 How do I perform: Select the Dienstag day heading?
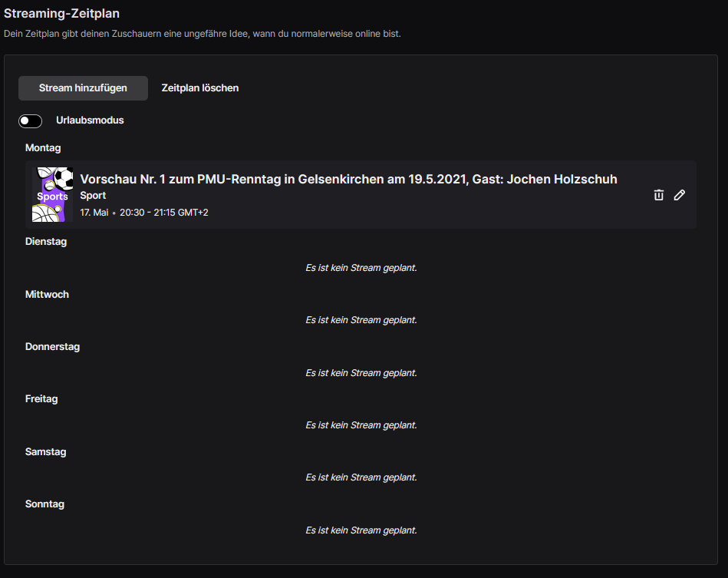click(46, 242)
